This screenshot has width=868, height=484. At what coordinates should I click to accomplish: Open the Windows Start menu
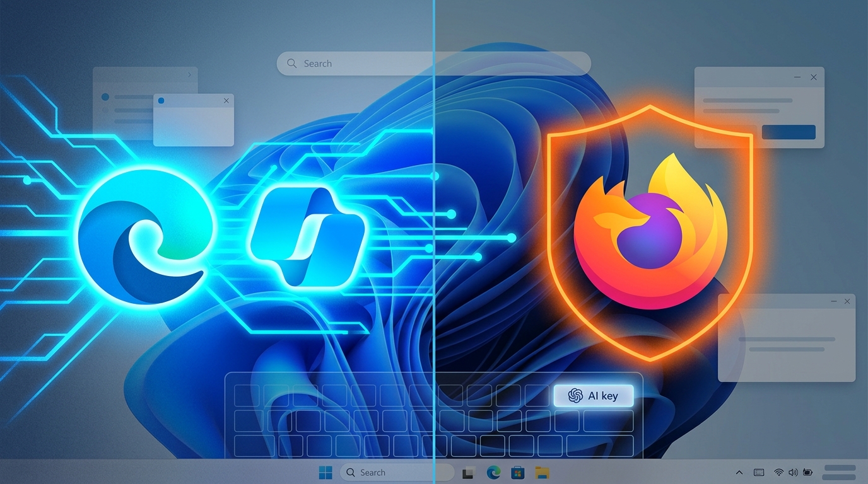point(325,473)
